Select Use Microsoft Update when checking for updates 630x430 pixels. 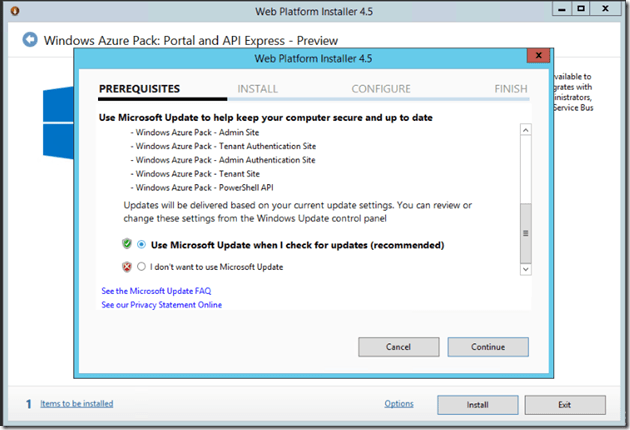pos(142,245)
